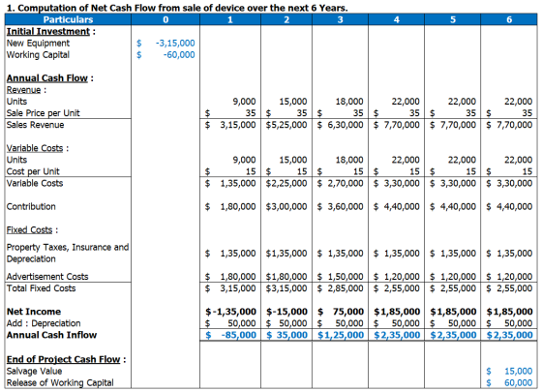Click Advertisement Costs value 1,50,000
542x392 pixels.
(346, 277)
